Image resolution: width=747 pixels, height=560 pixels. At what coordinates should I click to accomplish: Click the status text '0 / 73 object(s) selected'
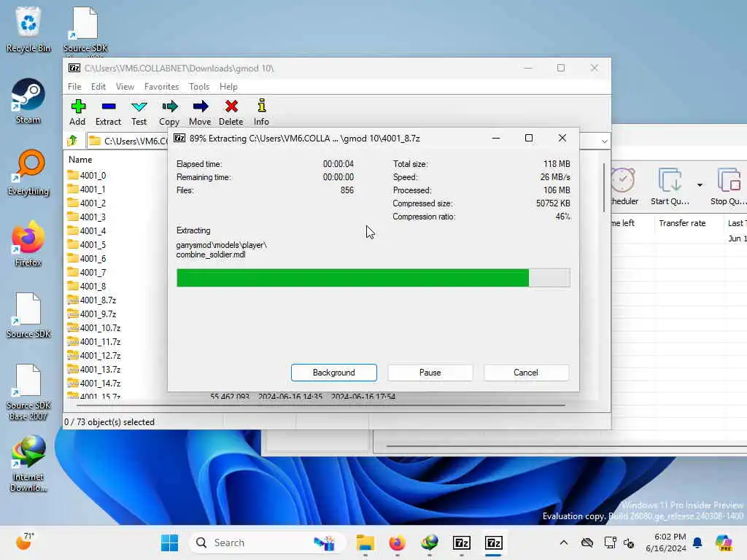(x=109, y=422)
